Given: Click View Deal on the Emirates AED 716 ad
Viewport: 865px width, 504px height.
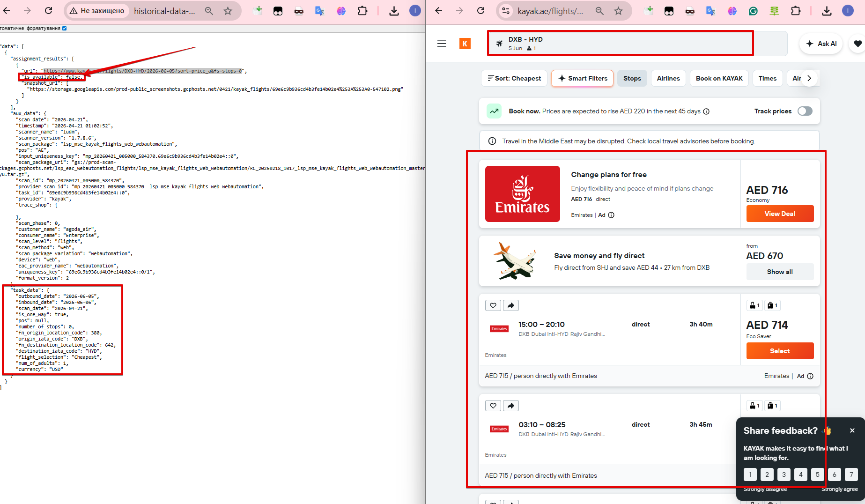Looking at the screenshot, I should coord(780,214).
